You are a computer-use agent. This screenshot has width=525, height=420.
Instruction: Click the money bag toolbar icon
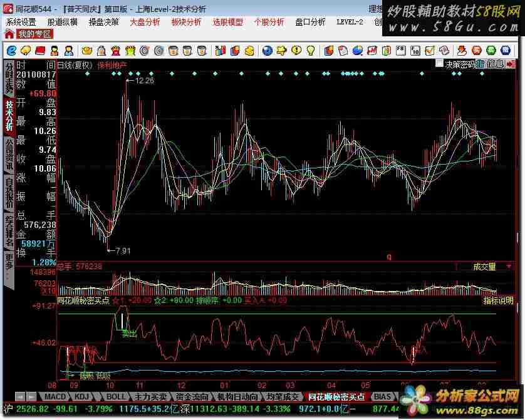click(x=101, y=51)
